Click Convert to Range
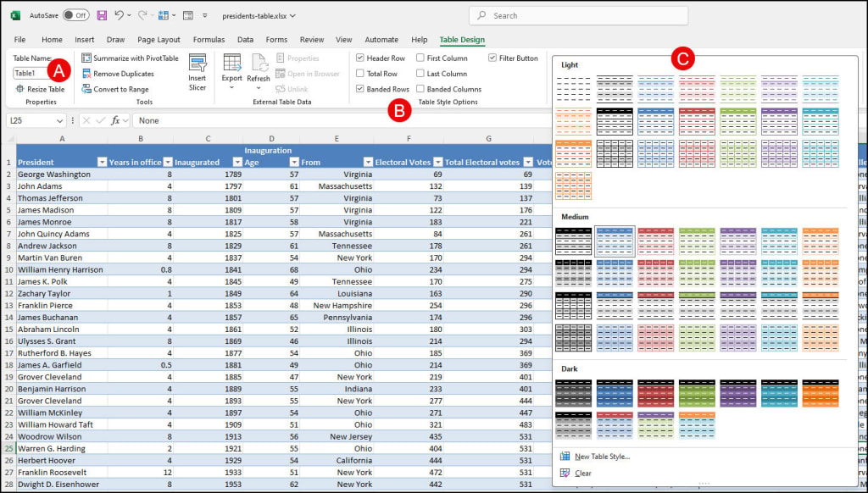The image size is (868, 493). [x=116, y=89]
